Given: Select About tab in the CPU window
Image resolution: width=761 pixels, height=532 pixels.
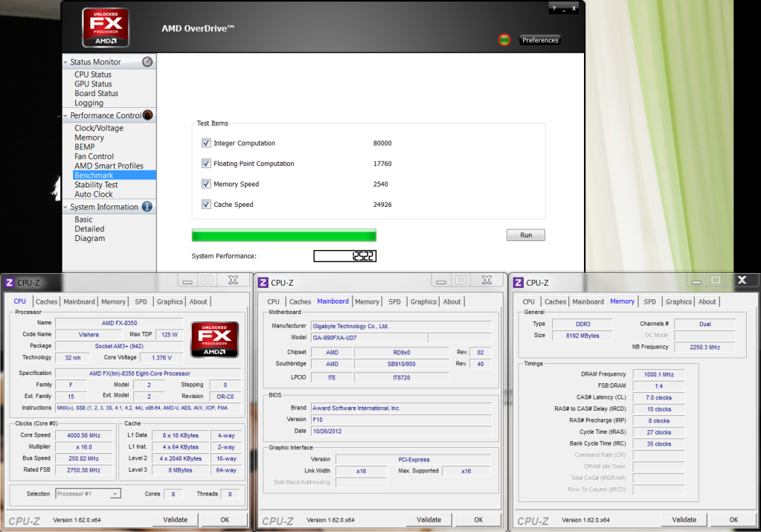Looking at the screenshot, I should [x=198, y=301].
